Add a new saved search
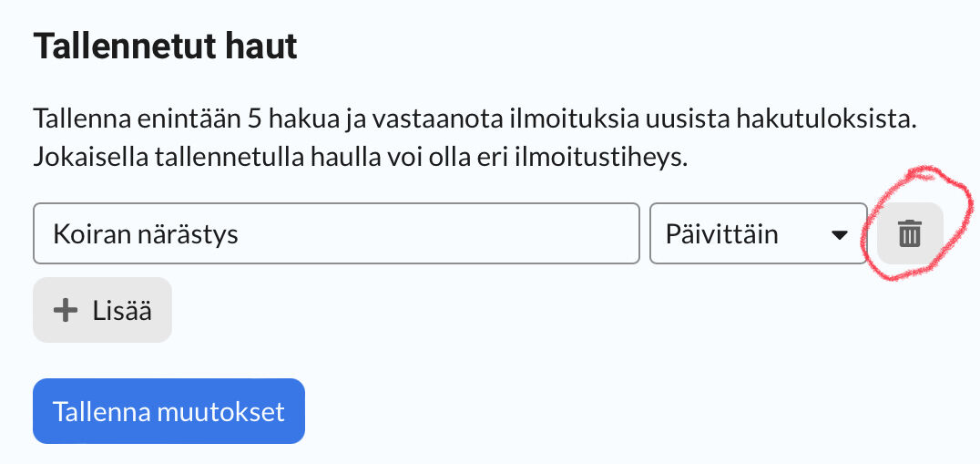 [x=102, y=311]
